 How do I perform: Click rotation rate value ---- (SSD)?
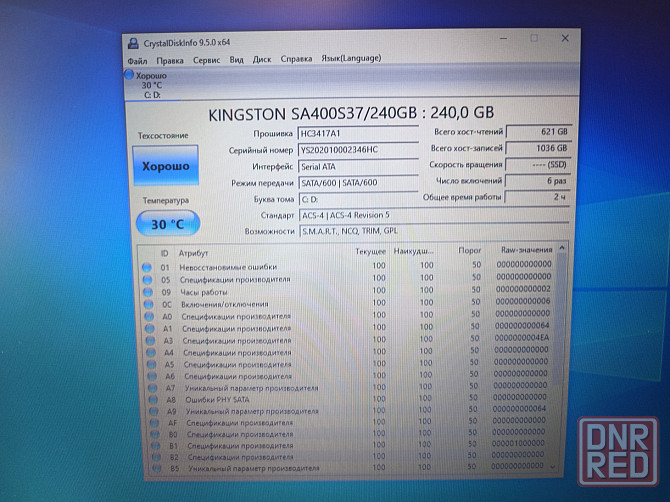(538, 164)
